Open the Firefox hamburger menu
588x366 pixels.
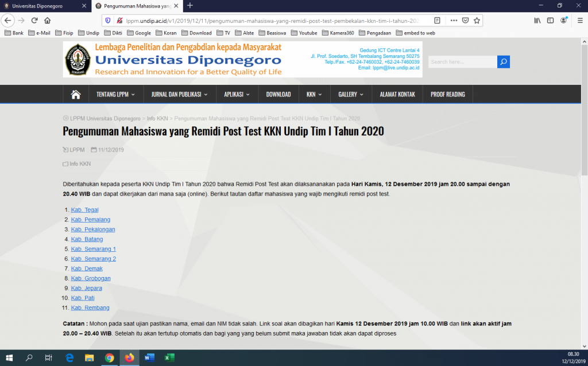pos(578,20)
